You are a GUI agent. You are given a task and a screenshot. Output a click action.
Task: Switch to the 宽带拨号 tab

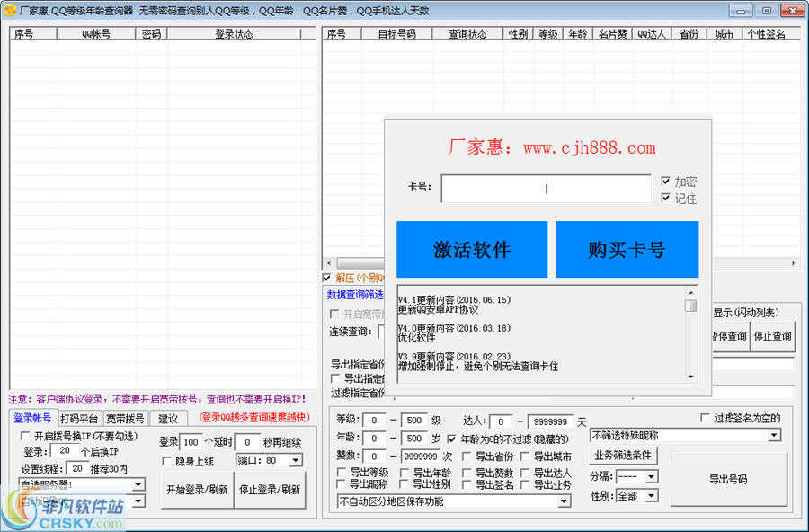pyautogui.click(x=126, y=419)
